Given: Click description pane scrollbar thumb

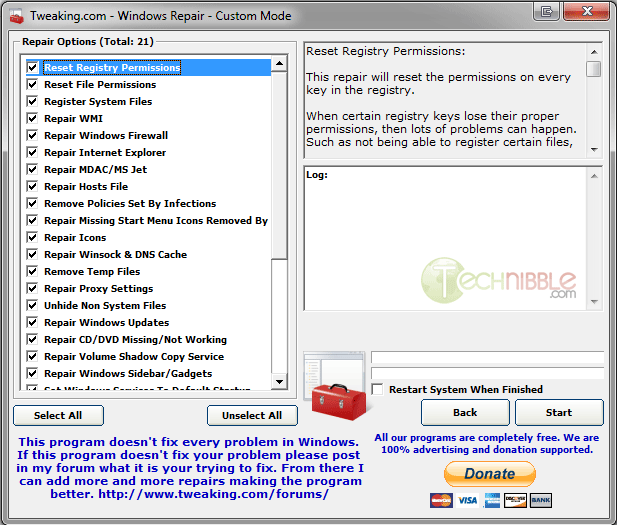Looking at the screenshot, I should [594, 69].
